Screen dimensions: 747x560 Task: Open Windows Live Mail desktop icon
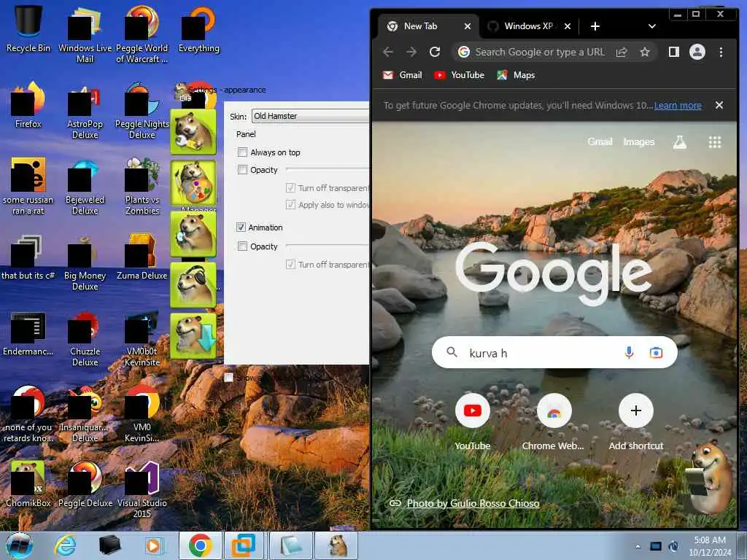pyautogui.click(x=85, y=34)
